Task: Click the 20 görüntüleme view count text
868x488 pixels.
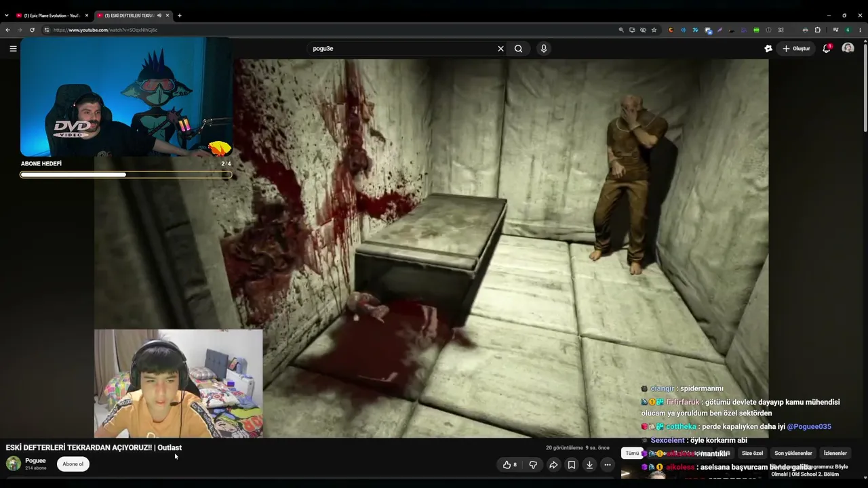Action: pyautogui.click(x=564, y=448)
